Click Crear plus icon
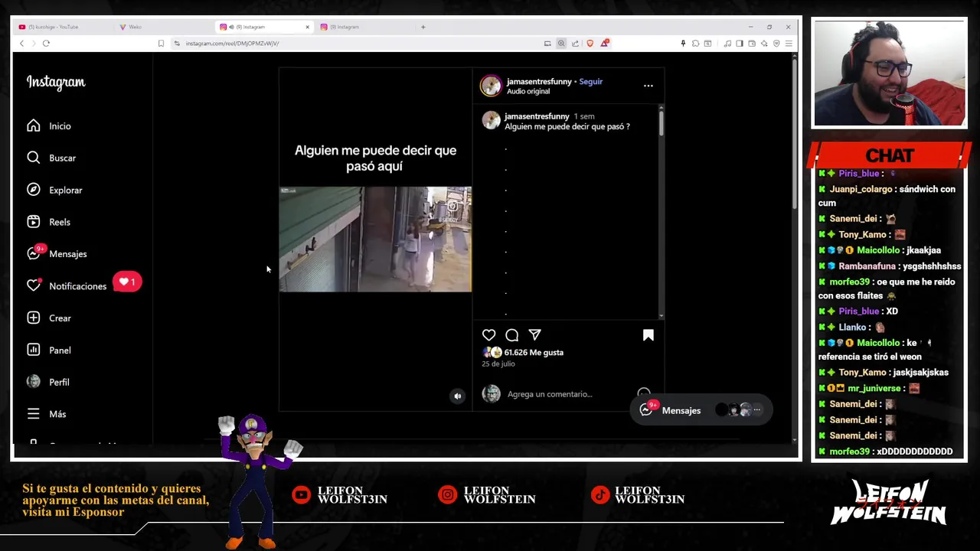980x551 pixels. (34, 318)
